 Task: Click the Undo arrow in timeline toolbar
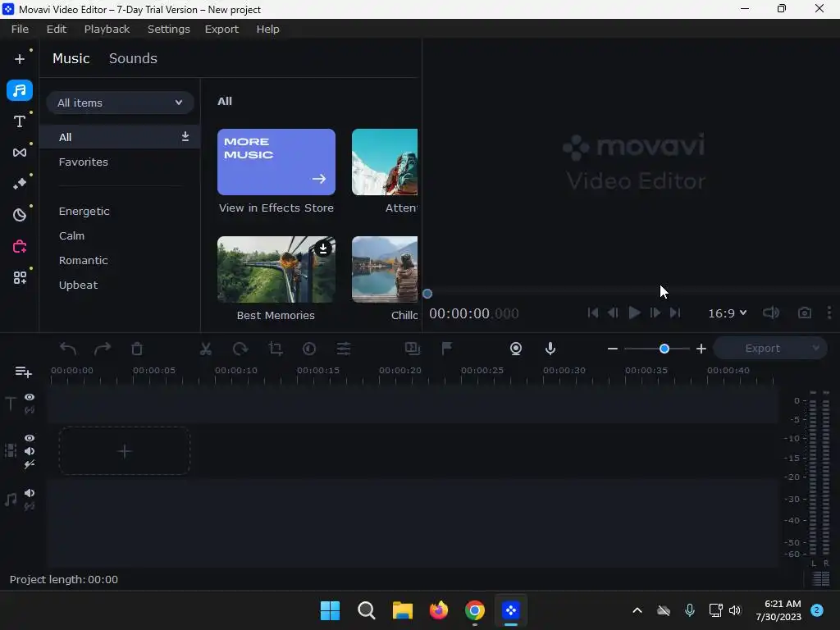(x=68, y=349)
